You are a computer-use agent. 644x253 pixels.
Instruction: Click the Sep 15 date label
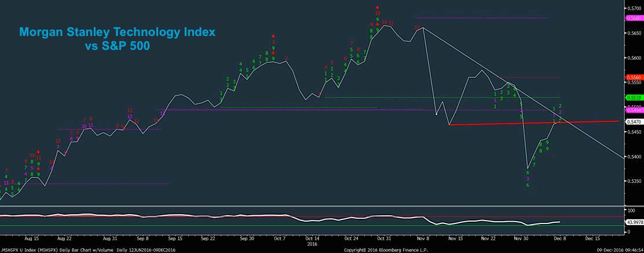click(175, 238)
